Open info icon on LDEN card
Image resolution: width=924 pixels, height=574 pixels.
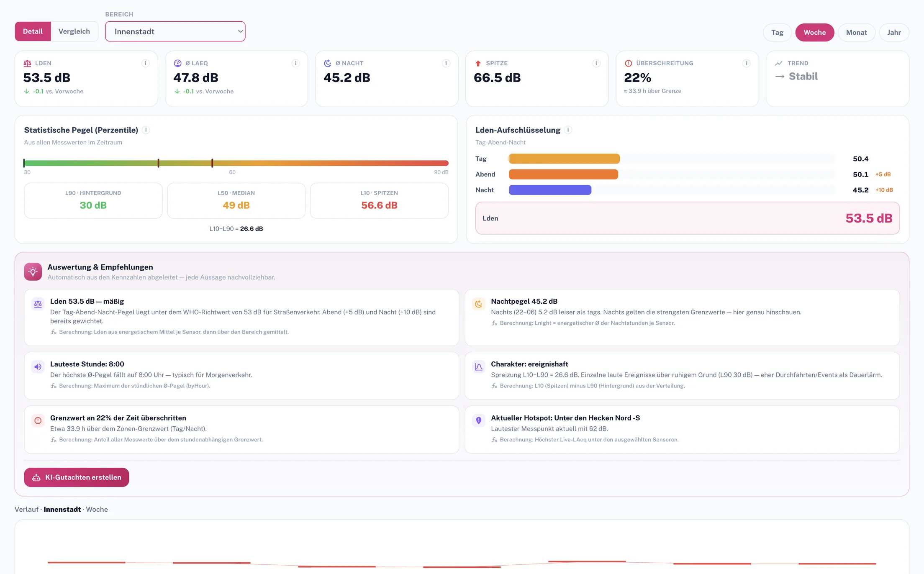click(145, 63)
